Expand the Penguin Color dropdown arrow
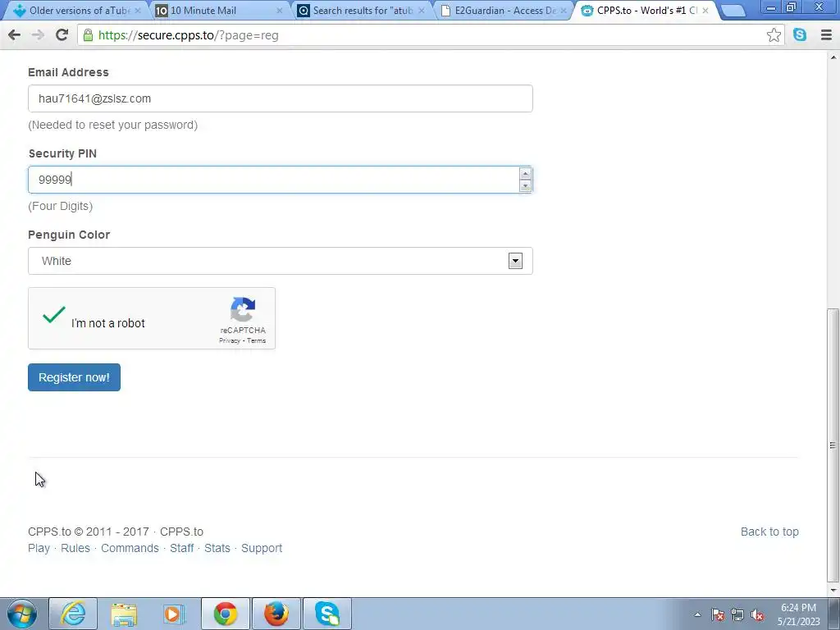This screenshot has width=840, height=630. coord(515,261)
